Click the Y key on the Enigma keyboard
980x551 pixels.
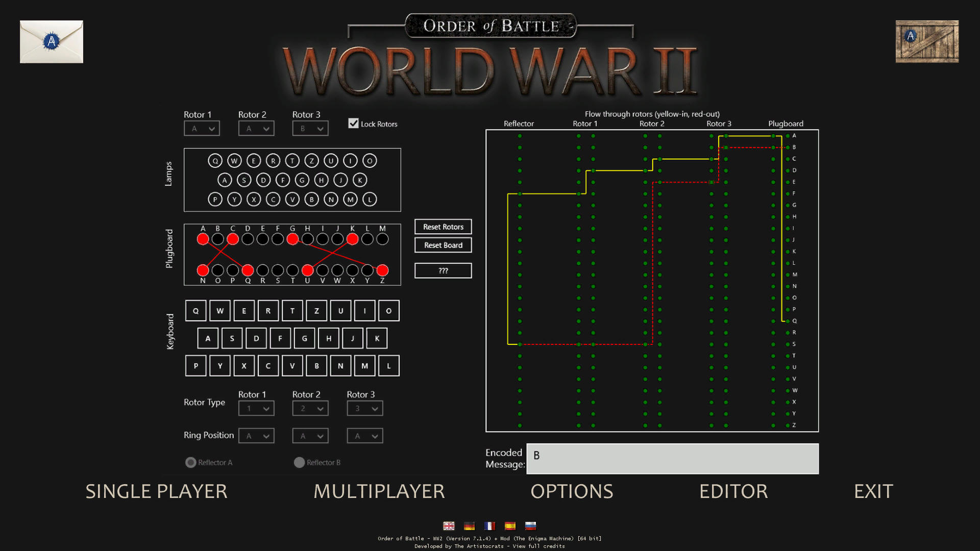(220, 366)
